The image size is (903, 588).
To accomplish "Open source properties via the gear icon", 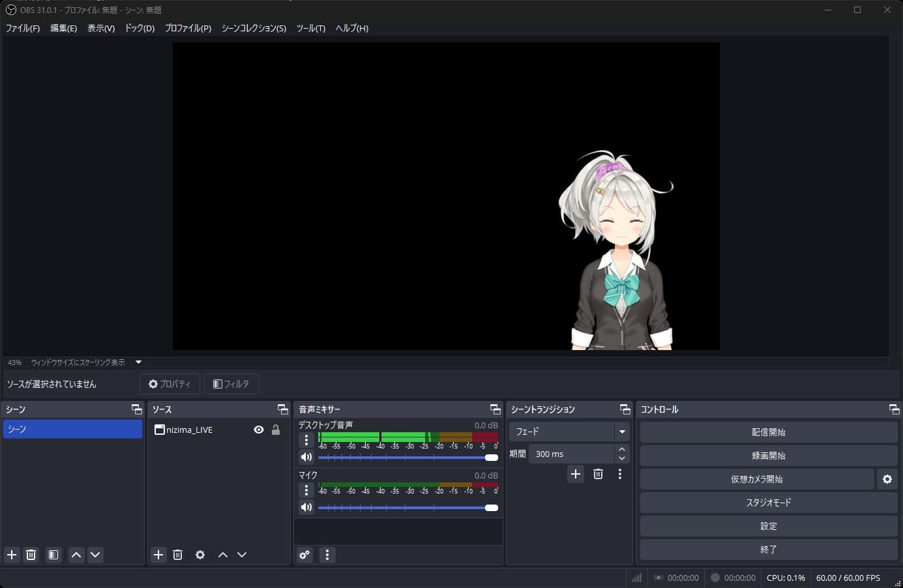I will point(200,555).
